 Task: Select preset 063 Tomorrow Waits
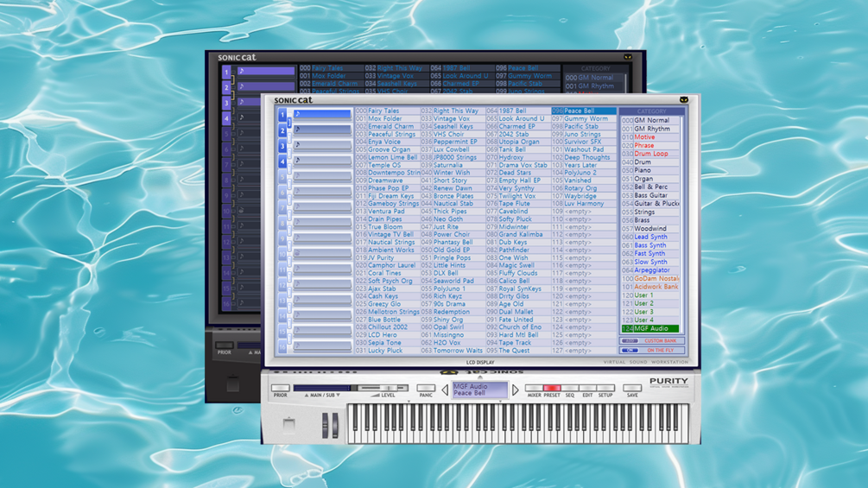453,350
